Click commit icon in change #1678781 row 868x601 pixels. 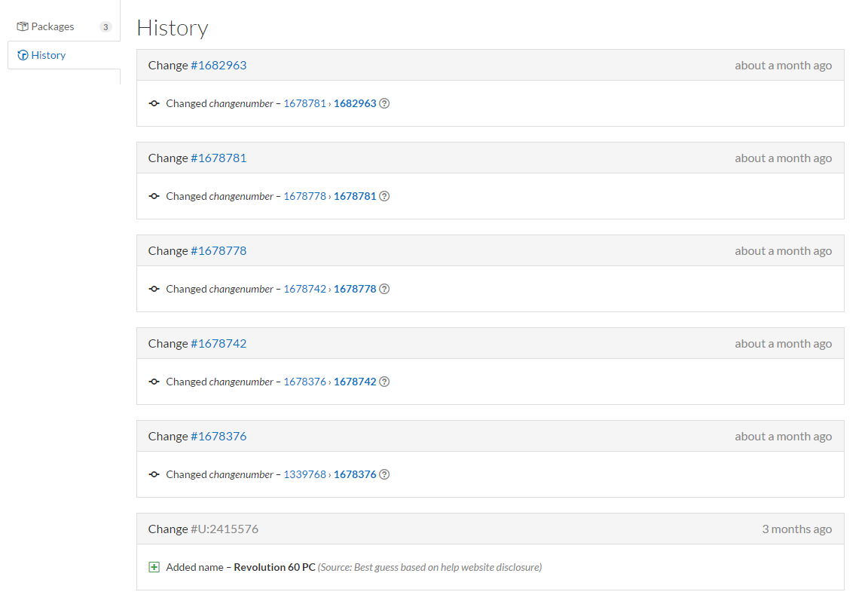[x=154, y=196]
